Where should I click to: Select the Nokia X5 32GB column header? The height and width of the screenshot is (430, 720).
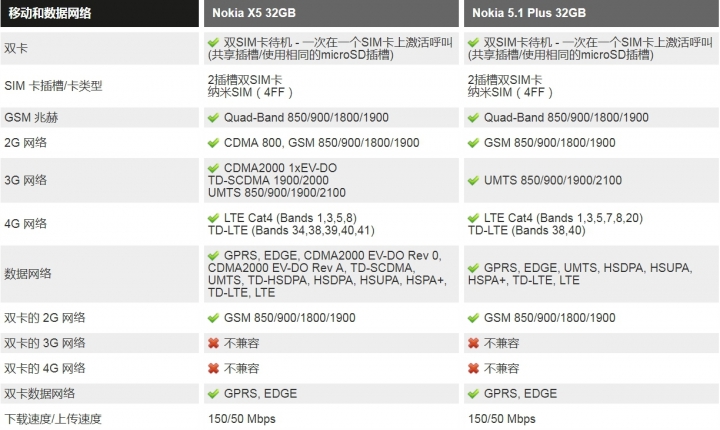click(331, 13)
